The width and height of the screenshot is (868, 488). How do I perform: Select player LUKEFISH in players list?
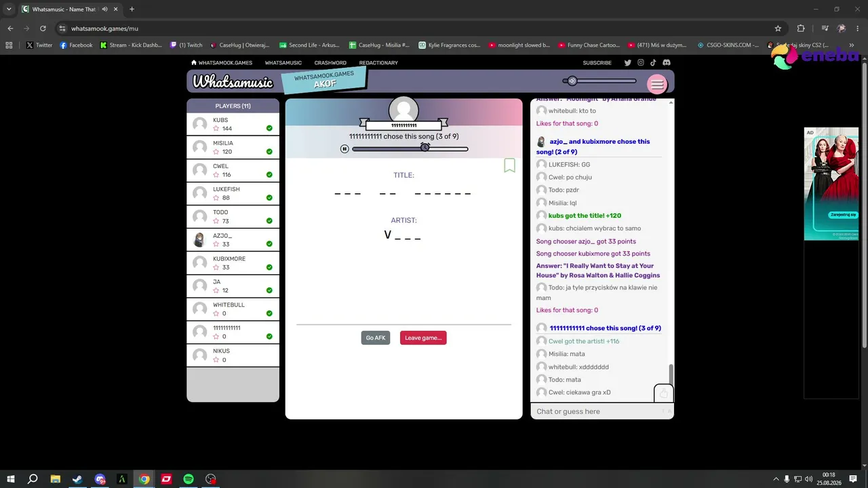[233, 193]
